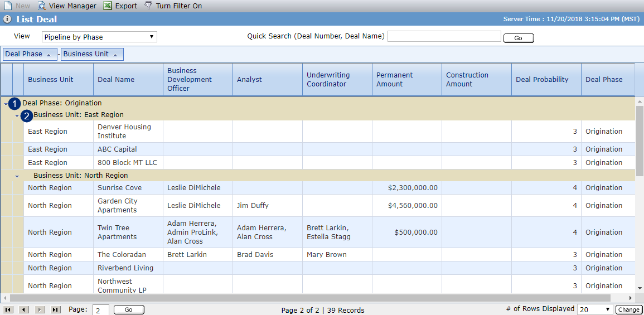Go to the last page
The width and height of the screenshot is (644, 315).
tap(55, 309)
